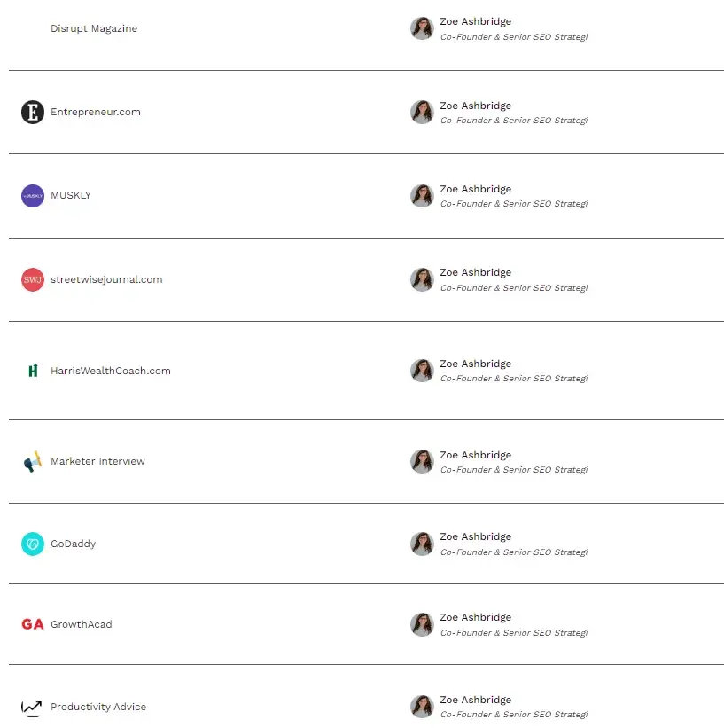Click Zoe Ashbridge name in Productivity Advice row
Image resolution: width=724 pixels, height=728 pixels.
pyautogui.click(x=475, y=701)
